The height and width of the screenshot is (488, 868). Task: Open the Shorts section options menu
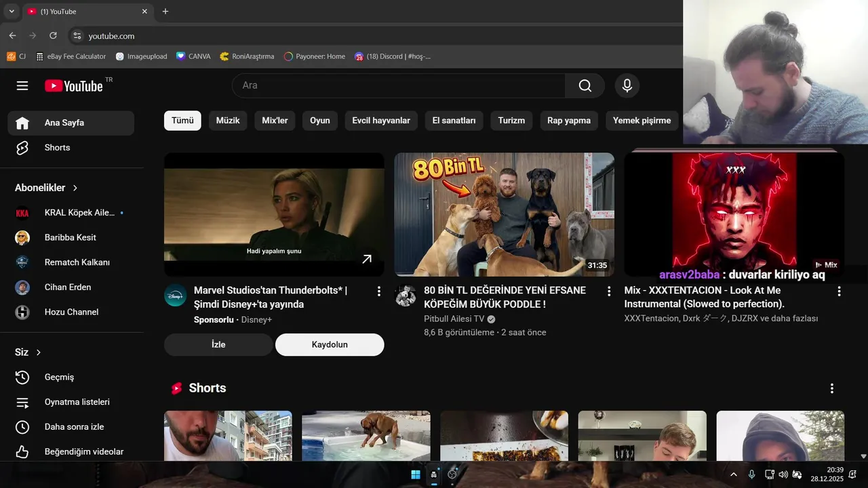click(832, 388)
